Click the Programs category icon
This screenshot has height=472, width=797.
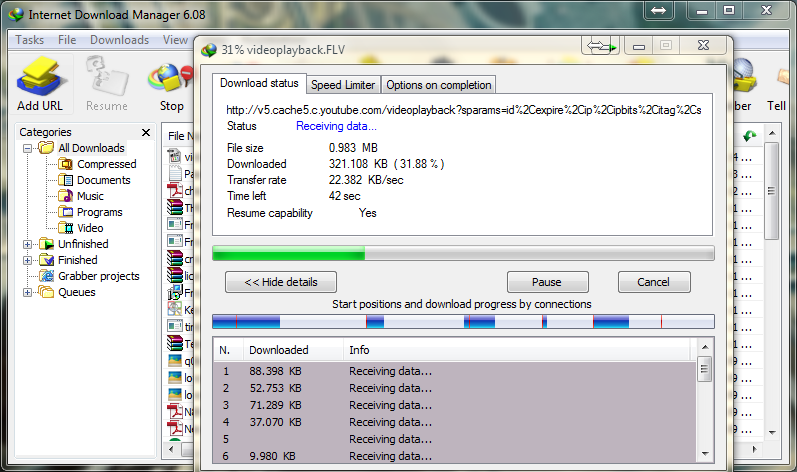65,212
